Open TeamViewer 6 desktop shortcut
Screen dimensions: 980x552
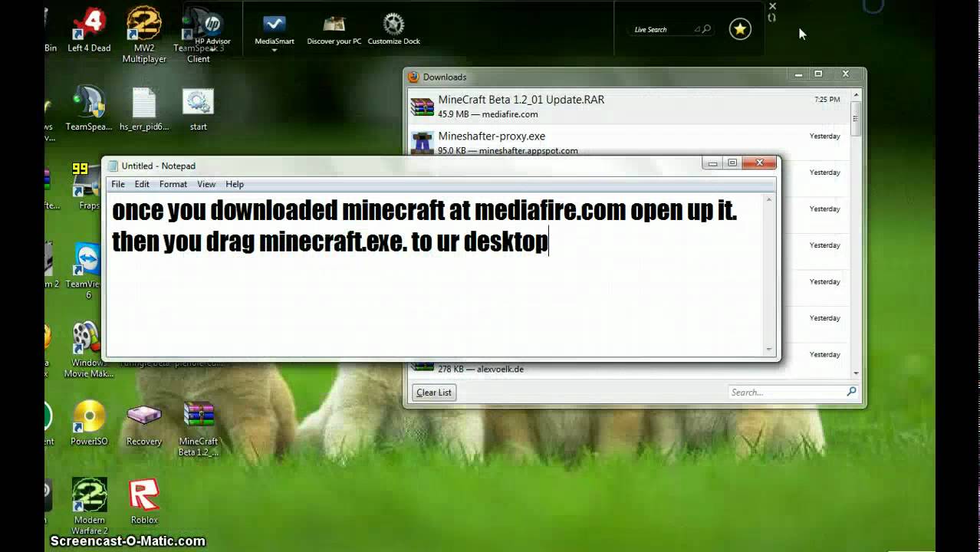click(x=87, y=270)
